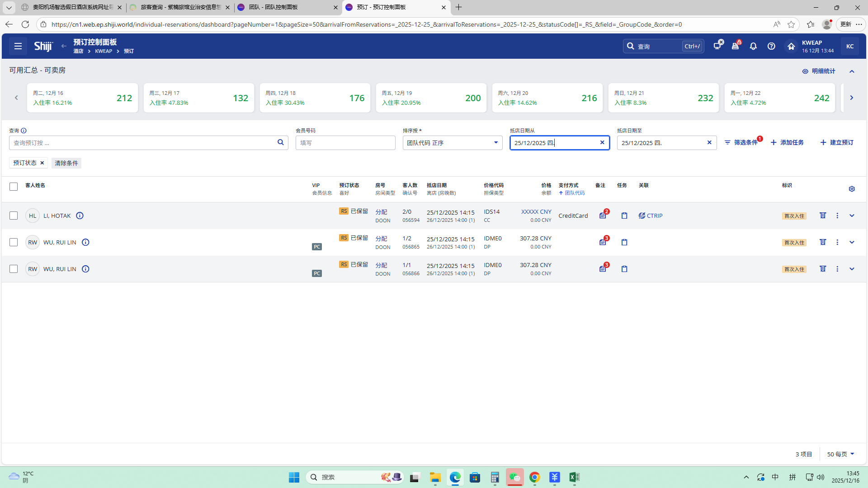
Task: Open the 排序按 团队代码 正序 dropdown
Action: pos(452,143)
